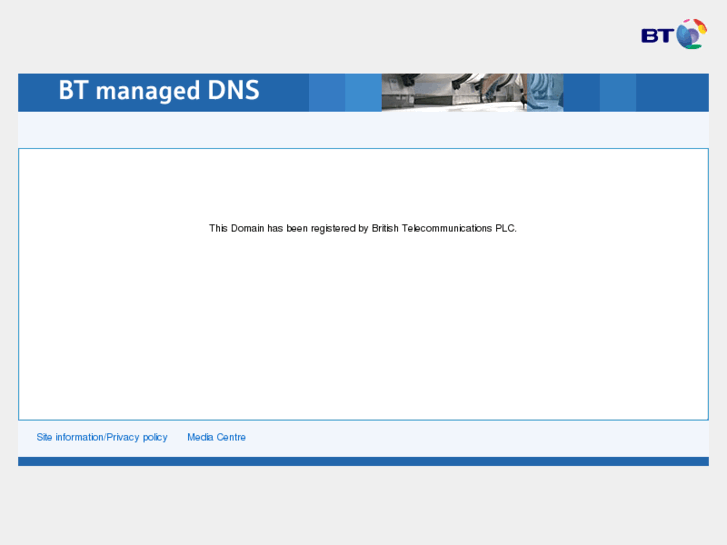Image resolution: width=727 pixels, height=545 pixels.
Task: Open the Media Centre link
Action: [217, 437]
